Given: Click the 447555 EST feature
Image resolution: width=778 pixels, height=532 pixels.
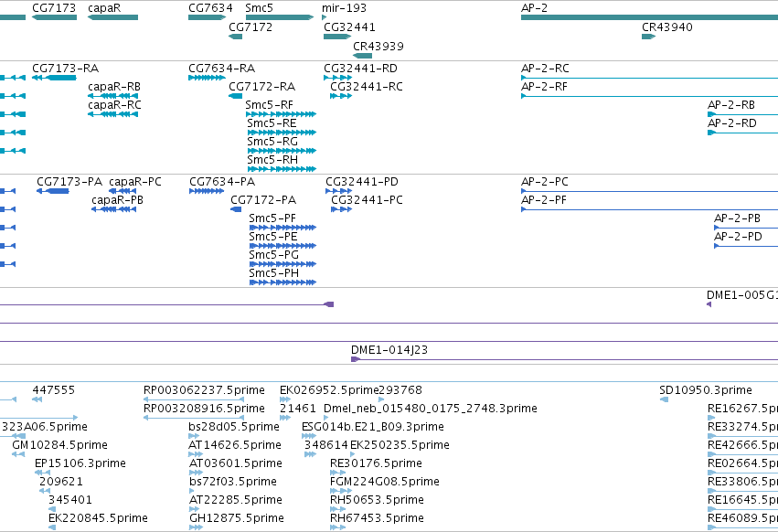Looking at the screenshot, I should coord(37,399).
